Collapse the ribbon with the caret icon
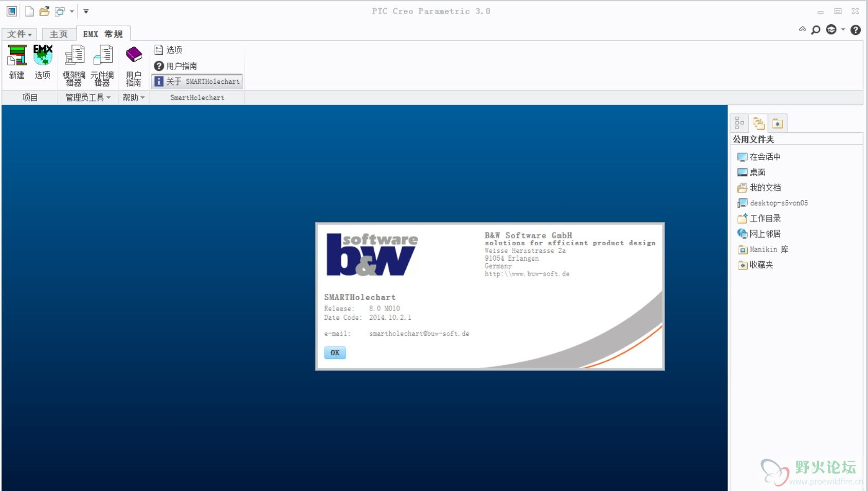Viewport: 868px width, 491px height. point(802,29)
